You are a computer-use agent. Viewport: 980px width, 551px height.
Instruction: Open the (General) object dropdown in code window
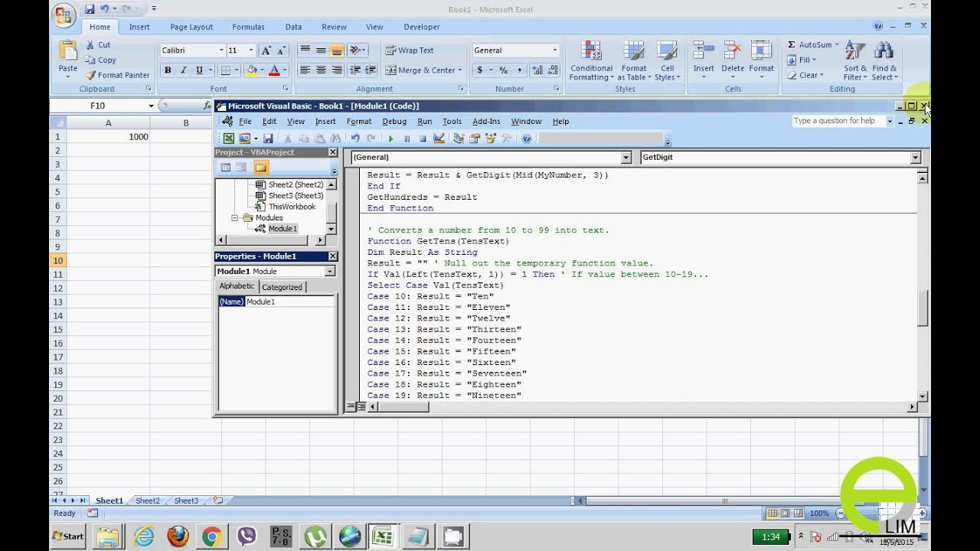click(626, 157)
